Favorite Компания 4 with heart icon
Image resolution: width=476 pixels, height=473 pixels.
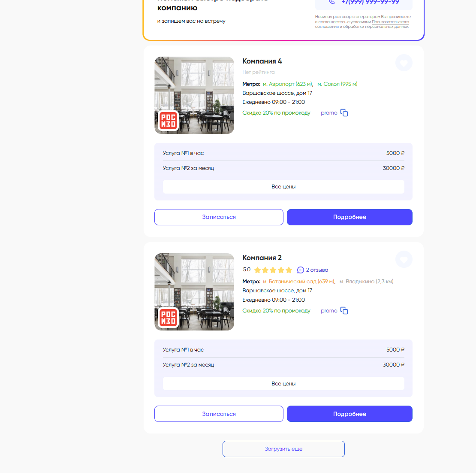click(404, 63)
